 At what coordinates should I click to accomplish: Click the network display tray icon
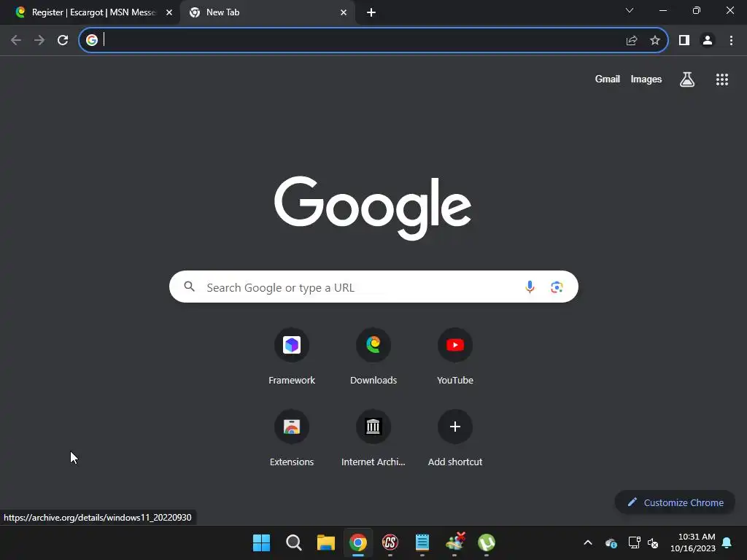click(x=634, y=542)
